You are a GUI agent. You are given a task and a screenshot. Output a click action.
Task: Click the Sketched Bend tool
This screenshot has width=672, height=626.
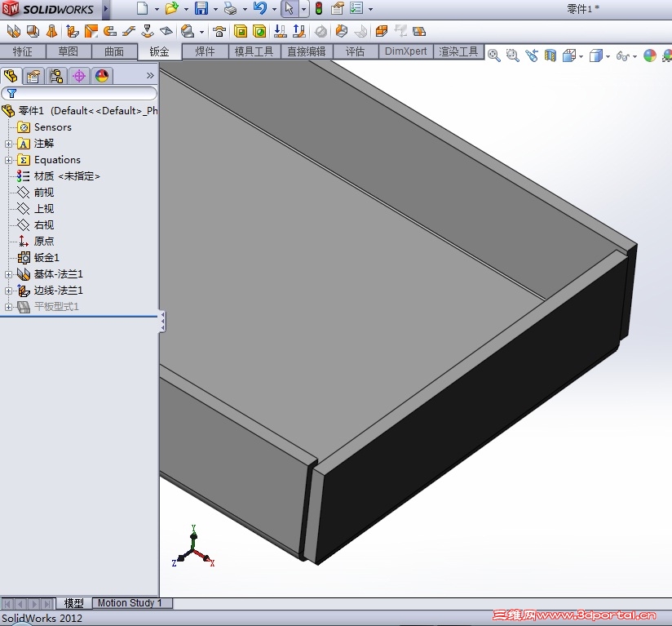[x=148, y=31]
